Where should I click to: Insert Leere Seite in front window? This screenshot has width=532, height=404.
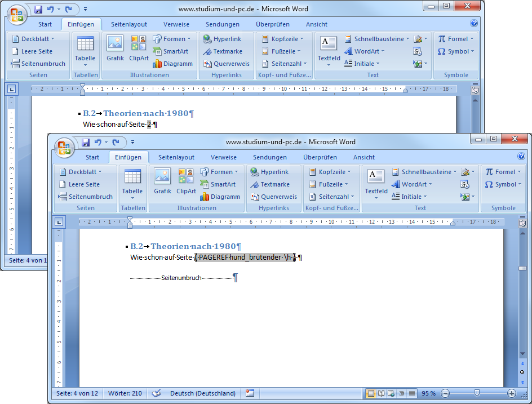click(x=79, y=184)
